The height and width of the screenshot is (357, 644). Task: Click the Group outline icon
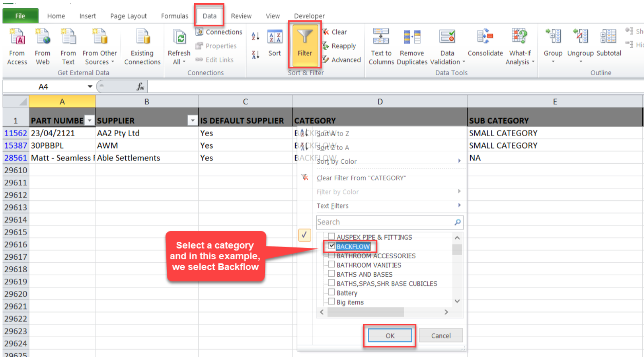[x=553, y=38]
